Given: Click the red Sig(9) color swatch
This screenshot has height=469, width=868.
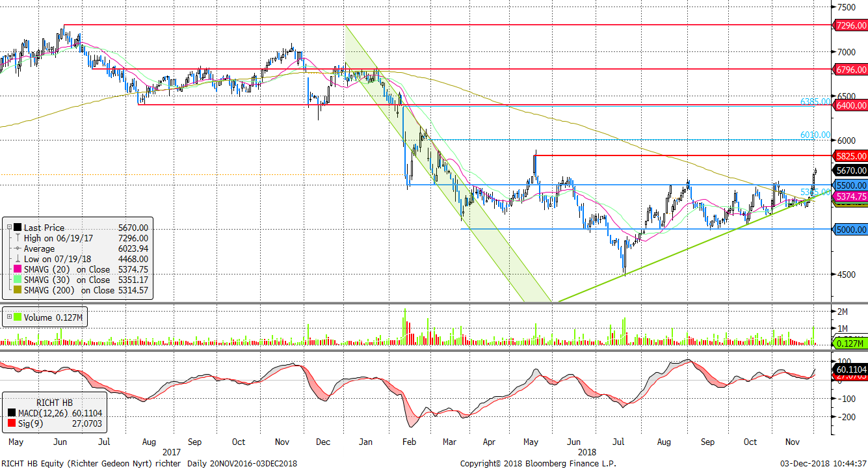Looking at the screenshot, I should [12, 423].
